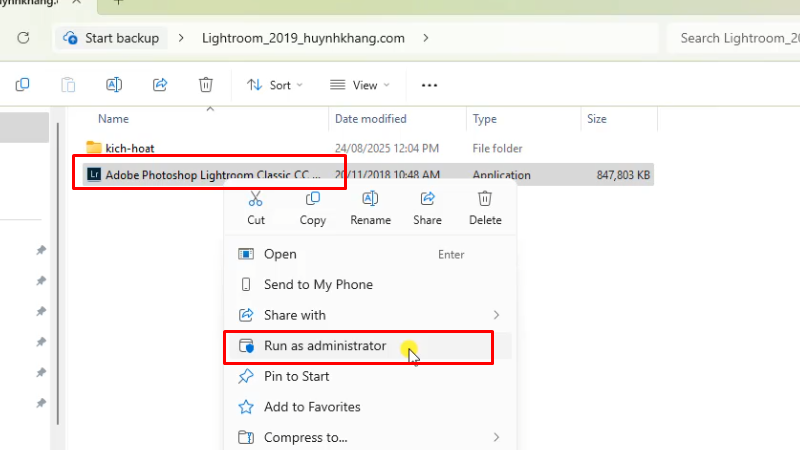Click the Search Lightroom input field
The width and height of the screenshot is (800, 450).
[x=734, y=38]
